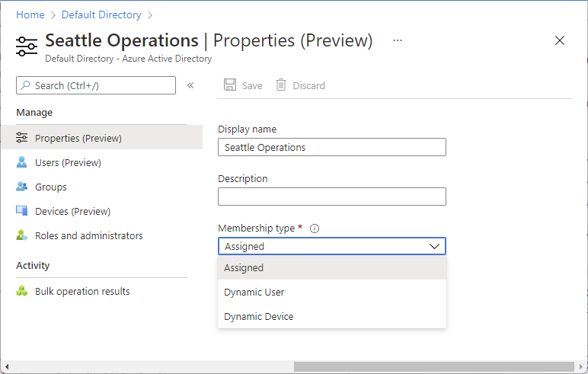Go to the Home breadcrumb link

coord(30,14)
